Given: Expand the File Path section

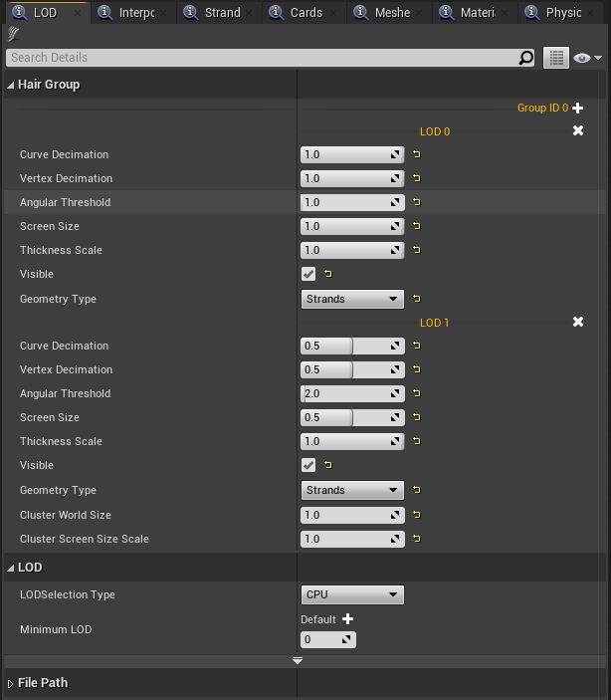Looking at the screenshot, I should click(12, 683).
